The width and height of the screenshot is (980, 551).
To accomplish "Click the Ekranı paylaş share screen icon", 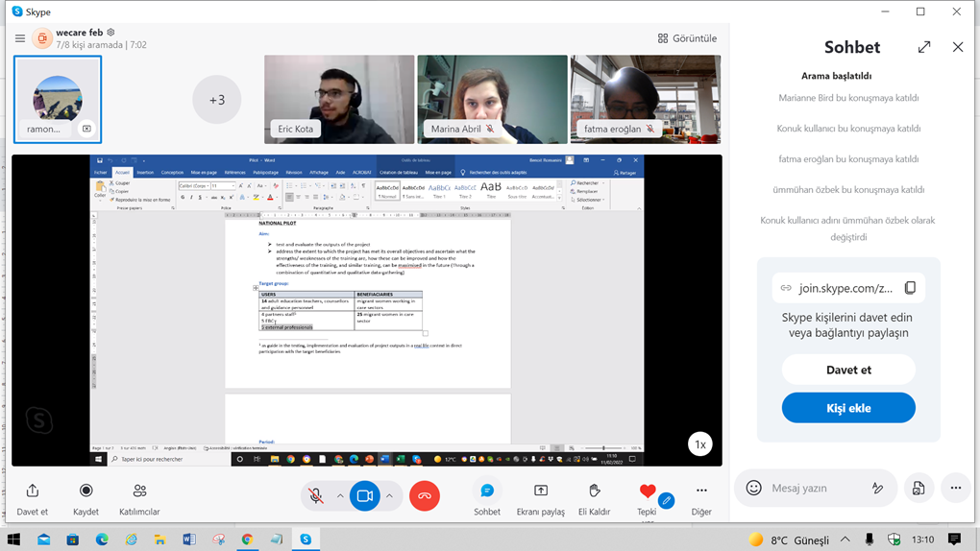I will point(541,491).
